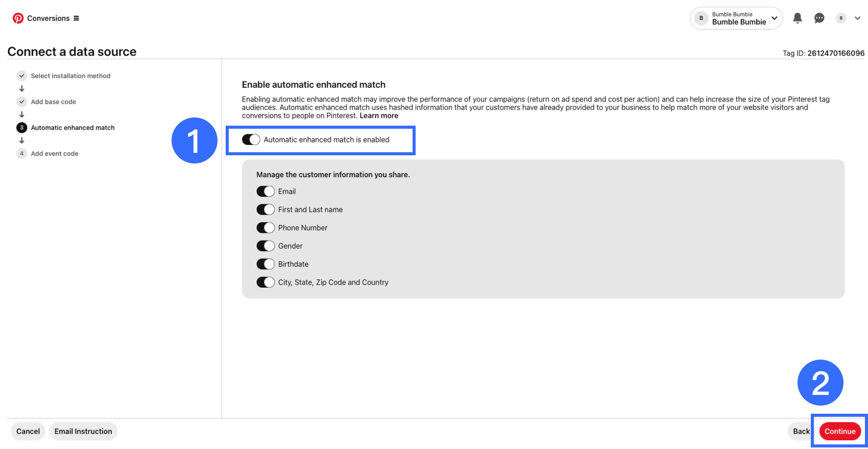Cancel the data source setup
Screen dimensions: 868x449
pos(28,432)
